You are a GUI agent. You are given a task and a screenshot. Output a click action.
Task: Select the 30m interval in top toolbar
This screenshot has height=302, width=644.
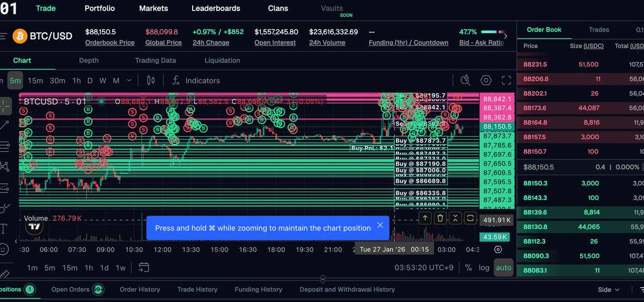pos(57,80)
